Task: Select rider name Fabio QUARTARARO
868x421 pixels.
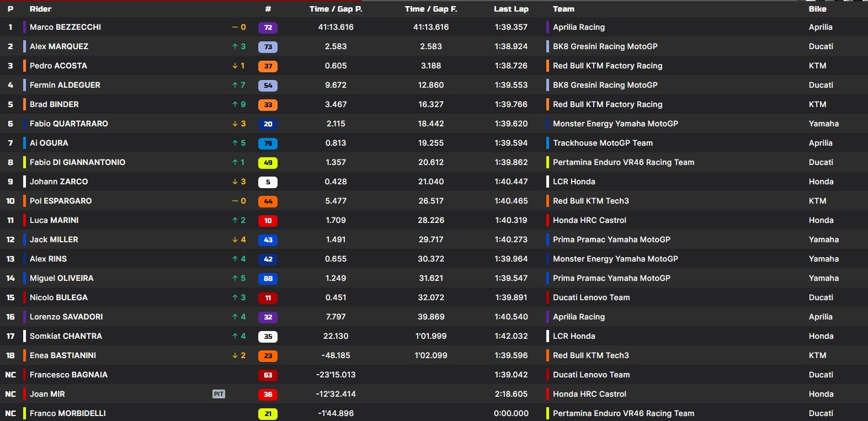Action: pos(69,124)
